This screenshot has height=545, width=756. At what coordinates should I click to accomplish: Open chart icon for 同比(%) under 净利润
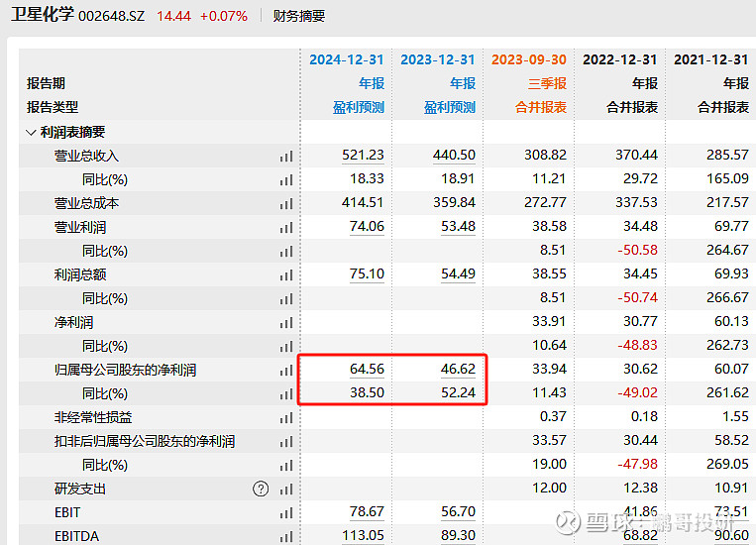coord(286,347)
